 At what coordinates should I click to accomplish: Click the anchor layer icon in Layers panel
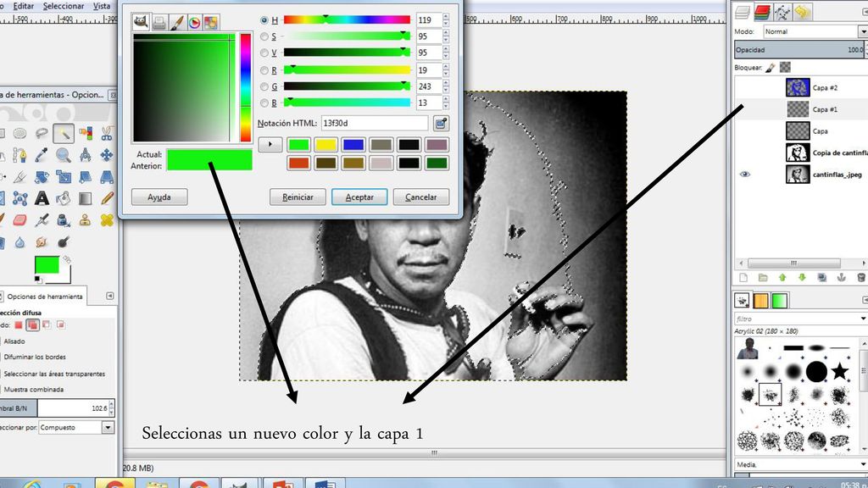click(x=842, y=277)
